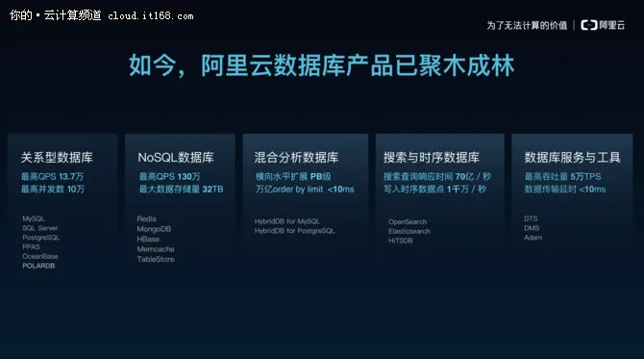Click the slide title about 阿里云数据库产品
644x359 pixels.
pyautogui.click(x=322, y=65)
